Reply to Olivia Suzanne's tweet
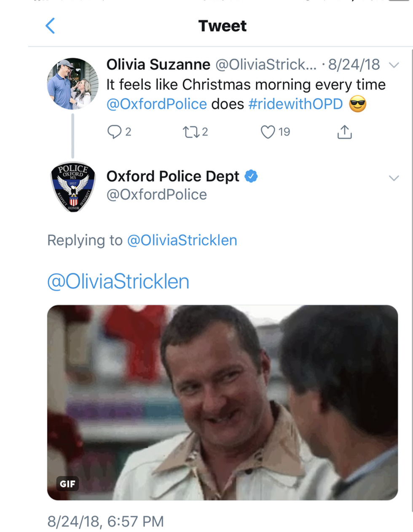 (115, 132)
